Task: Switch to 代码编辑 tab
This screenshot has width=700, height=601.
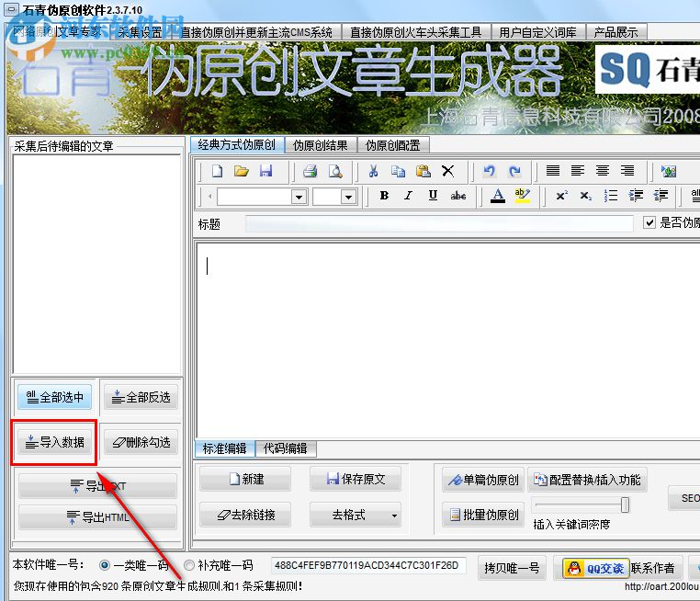Action: 286,448
